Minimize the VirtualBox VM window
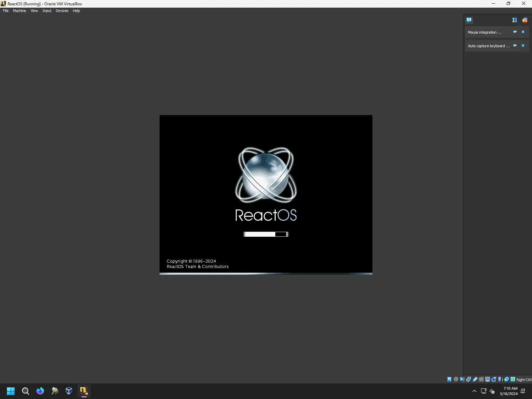The image size is (532, 399). pos(493,4)
